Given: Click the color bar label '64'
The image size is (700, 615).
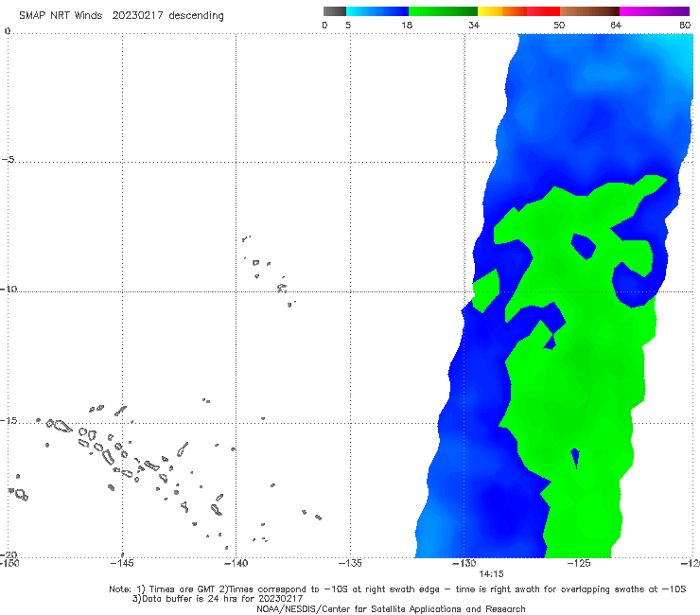Looking at the screenshot, I should 616,25.
